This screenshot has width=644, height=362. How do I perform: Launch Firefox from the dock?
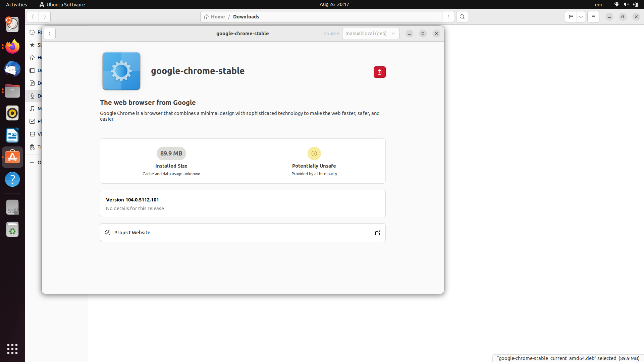coord(12,47)
